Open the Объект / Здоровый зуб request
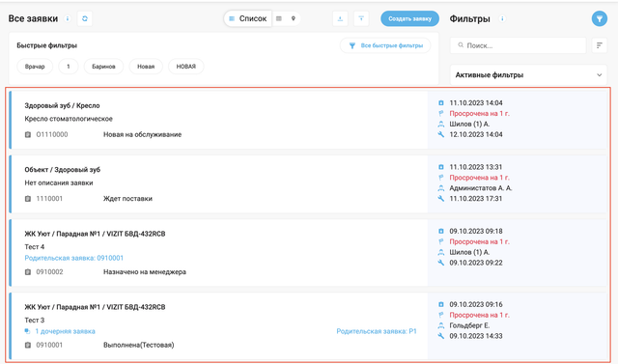The height and width of the screenshot is (364, 618). 62,170
